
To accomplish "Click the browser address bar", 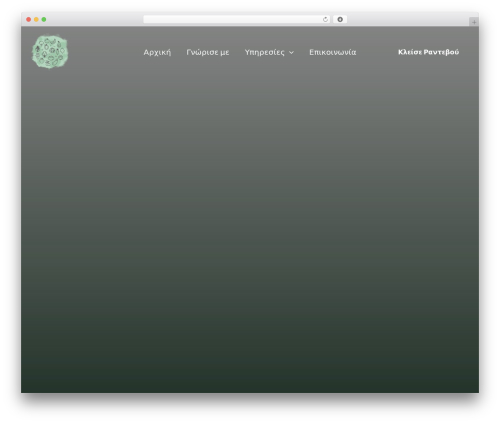I will pos(237,19).
